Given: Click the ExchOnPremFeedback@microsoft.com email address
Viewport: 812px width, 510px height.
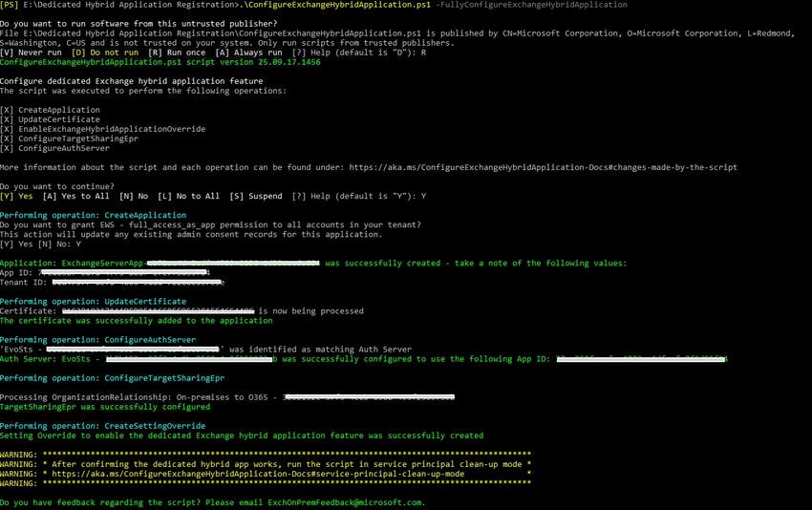Looking at the screenshot, I should (x=346, y=502).
